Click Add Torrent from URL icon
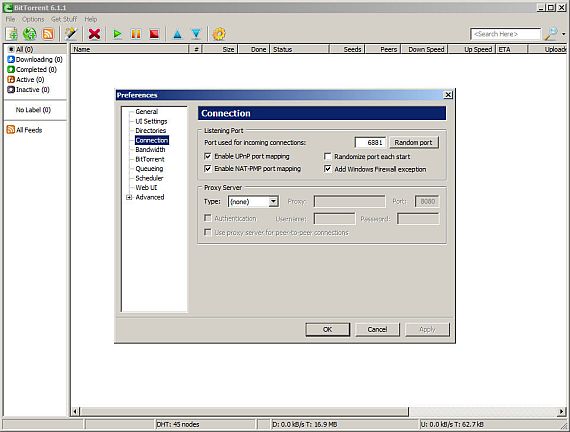Screen dimensions: 570x432 (30, 34)
